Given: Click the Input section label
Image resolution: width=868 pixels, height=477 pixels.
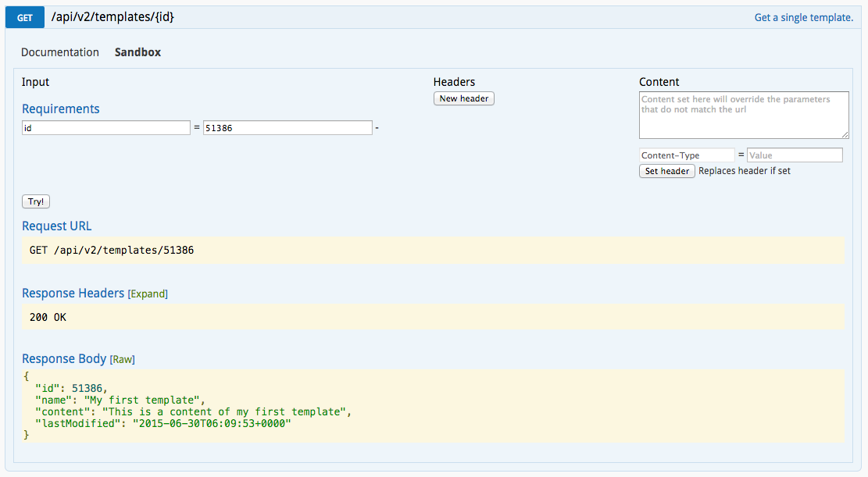Looking at the screenshot, I should pyautogui.click(x=35, y=82).
